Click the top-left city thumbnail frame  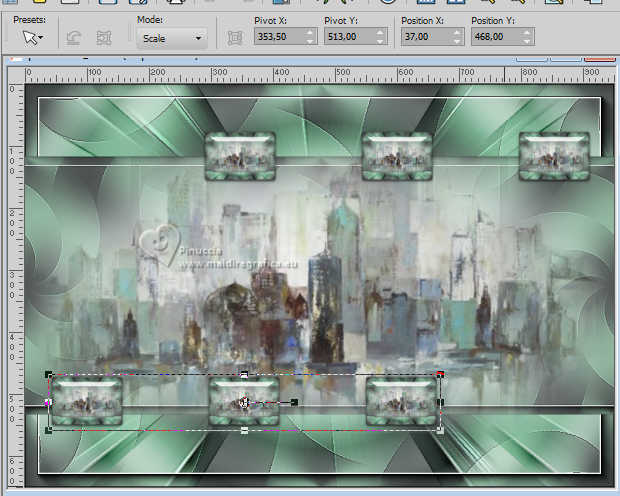[240, 157]
